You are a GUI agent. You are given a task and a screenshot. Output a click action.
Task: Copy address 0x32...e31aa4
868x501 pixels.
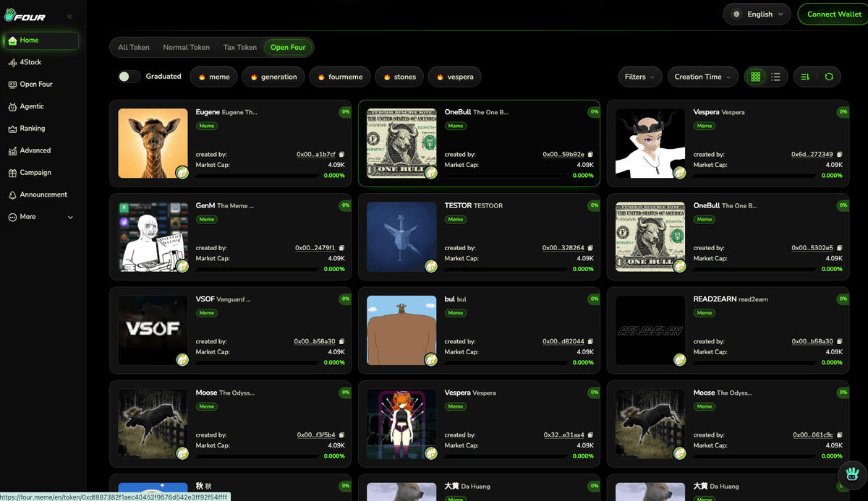(x=591, y=435)
